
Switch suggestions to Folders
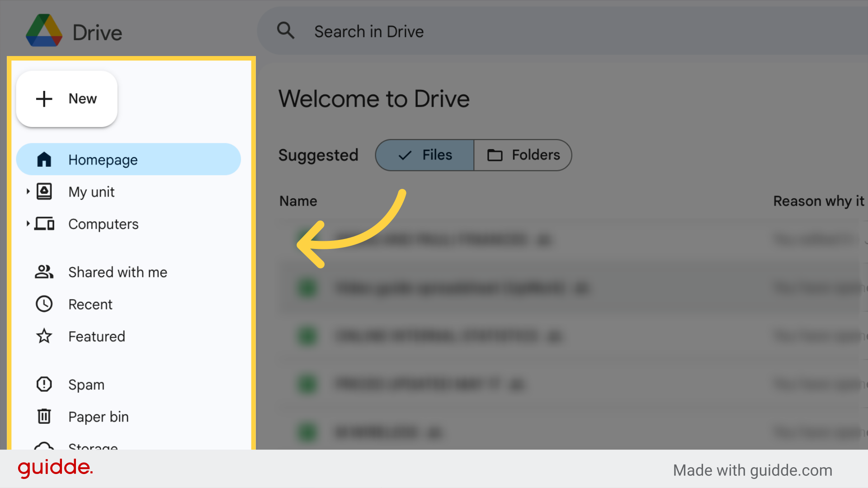[x=523, y=155]
